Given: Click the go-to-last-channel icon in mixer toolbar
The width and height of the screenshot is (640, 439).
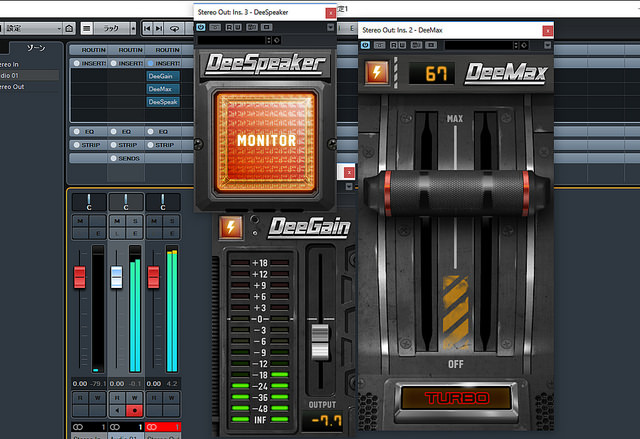Looking at the screenshot, I should pos(159,28).
